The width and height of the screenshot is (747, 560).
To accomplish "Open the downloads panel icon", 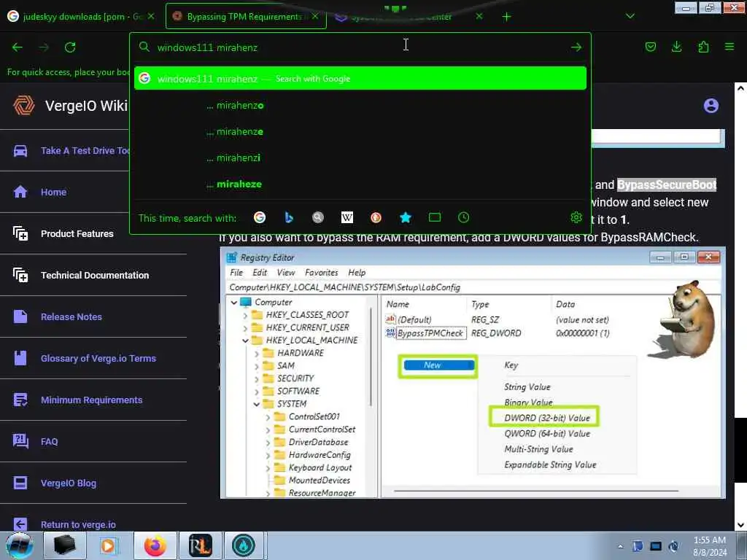I will click(x=676, y=47).
